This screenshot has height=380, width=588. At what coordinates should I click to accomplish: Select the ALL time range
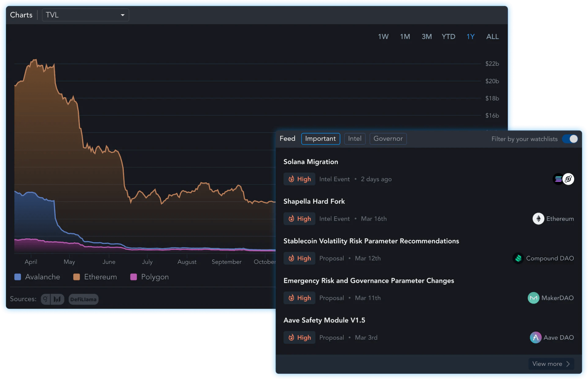(x=492, y=37)
